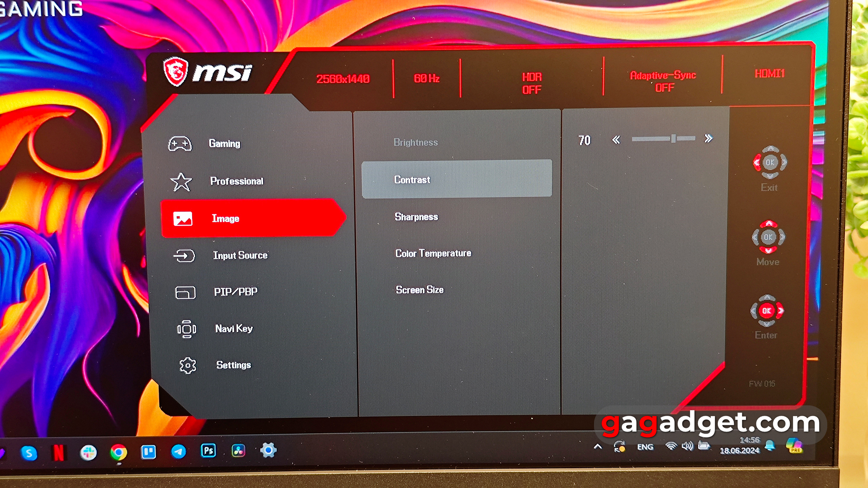
Task: Click the contrast value 70
Action: pyautogui.click(x=585, y=141)
